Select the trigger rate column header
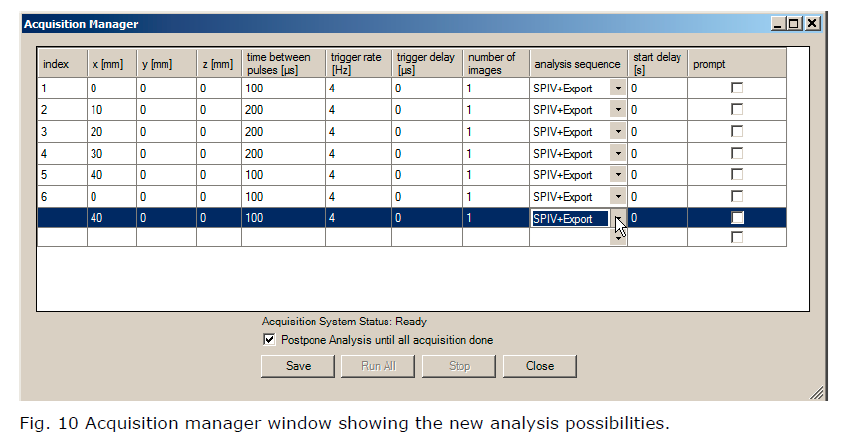Screen dimensions: 847x441 [x=357, y=64]
